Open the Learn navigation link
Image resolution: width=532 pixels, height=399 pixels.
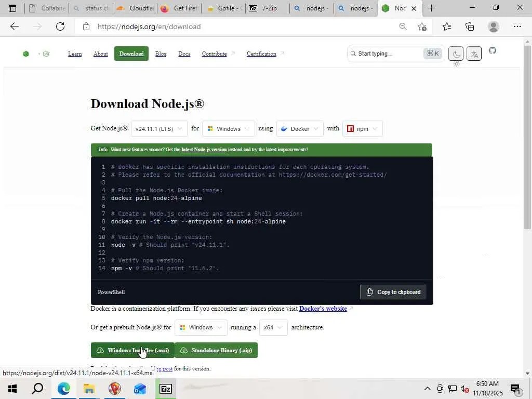75,54
